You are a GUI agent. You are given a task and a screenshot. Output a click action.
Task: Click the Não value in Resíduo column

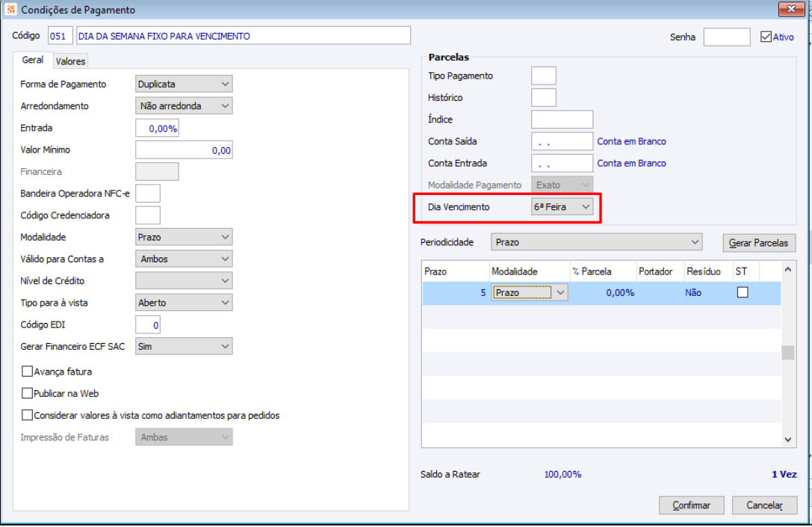coord(693,293)
